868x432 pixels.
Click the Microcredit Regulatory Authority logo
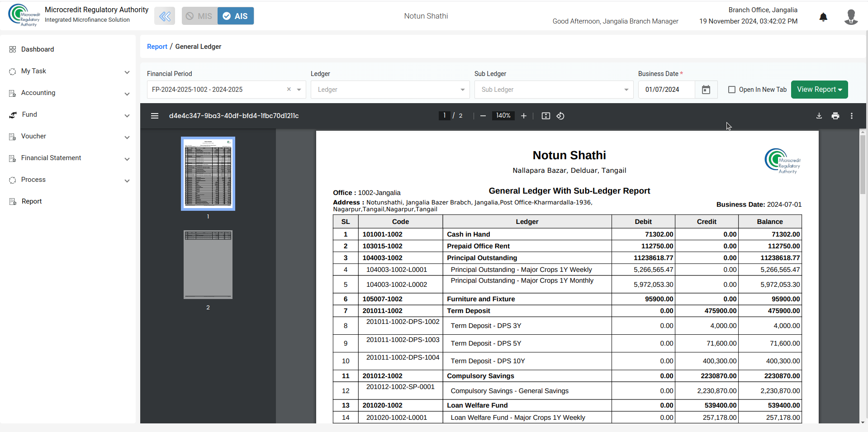click(x=24, y=15)
